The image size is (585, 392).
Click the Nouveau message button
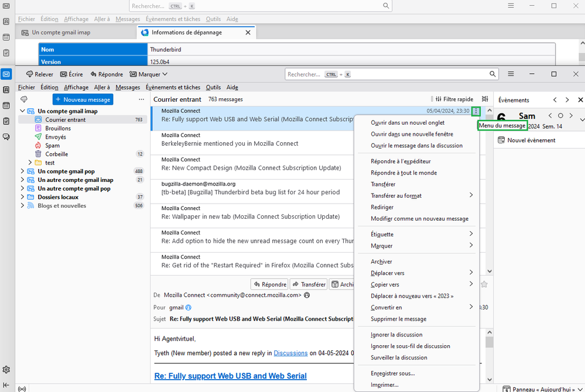coord(83,99)
